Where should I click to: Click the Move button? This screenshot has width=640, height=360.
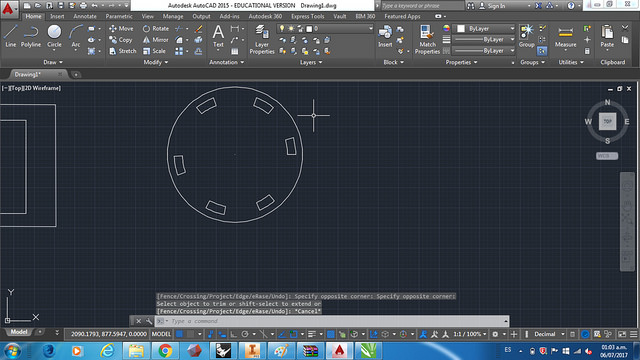click(x=121, y=29)
